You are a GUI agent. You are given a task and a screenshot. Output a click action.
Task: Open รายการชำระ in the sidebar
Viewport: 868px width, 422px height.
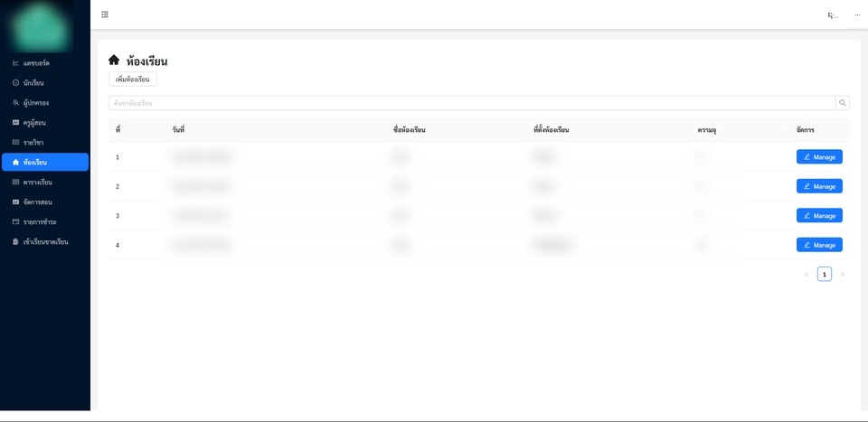point(45,221)
